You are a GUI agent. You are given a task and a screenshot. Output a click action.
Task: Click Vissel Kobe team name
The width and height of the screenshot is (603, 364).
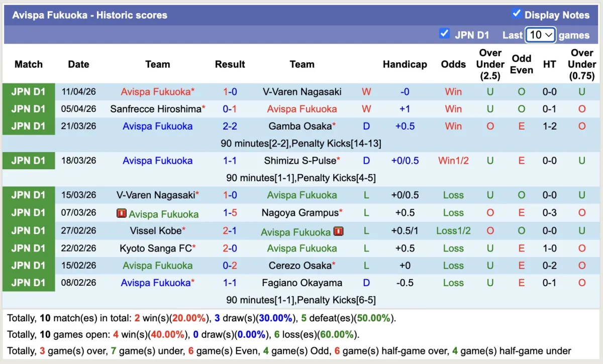click(x=156, y=231)
